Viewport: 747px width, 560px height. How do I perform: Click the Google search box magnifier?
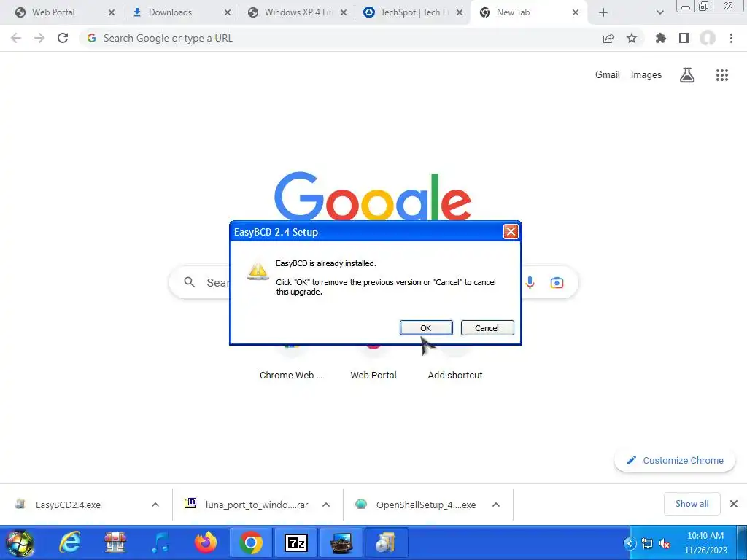[x=189, y=282]
